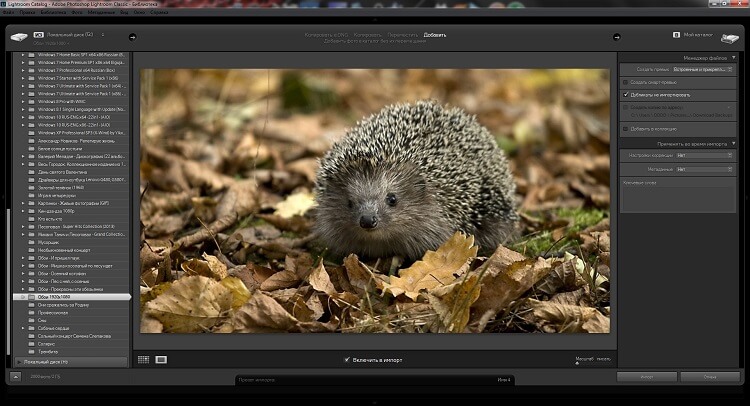
Task: Select 'Добавить' import mode tab
Action: click(435, 34)
